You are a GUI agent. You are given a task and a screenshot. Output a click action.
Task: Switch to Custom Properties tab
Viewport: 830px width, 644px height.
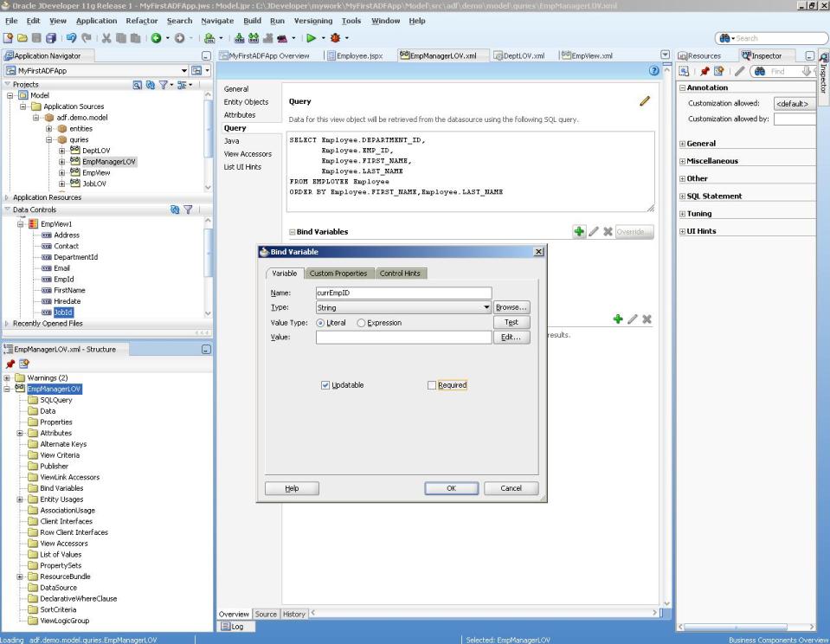pyautogui.click(x=338, y=274)
